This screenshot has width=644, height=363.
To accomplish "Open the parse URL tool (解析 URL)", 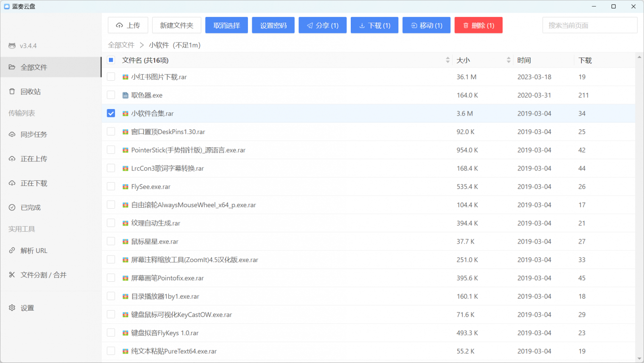I will pyautogui.click(x=33, y=251).
